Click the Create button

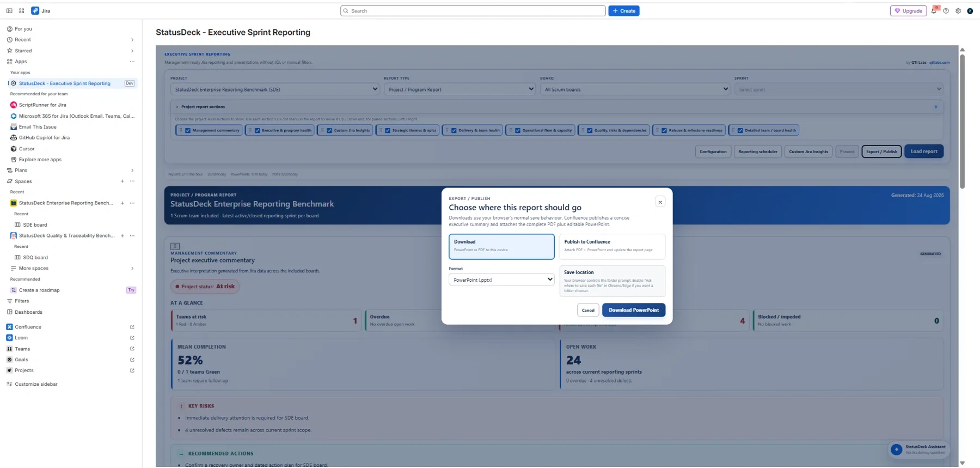(x=624, y=11)
